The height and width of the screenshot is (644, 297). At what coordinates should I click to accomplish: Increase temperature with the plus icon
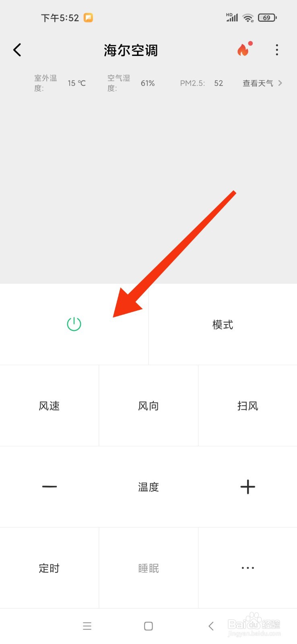point(248,487)
